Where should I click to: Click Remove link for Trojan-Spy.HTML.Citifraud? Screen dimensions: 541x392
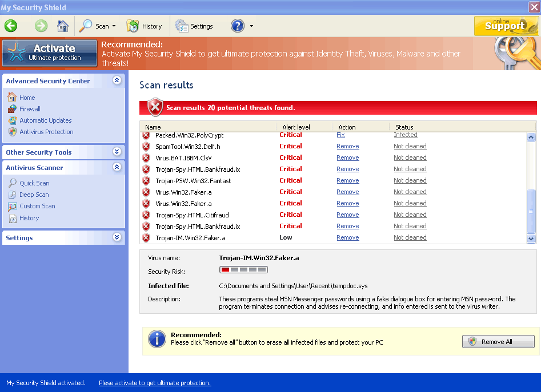tap(347, 215)
